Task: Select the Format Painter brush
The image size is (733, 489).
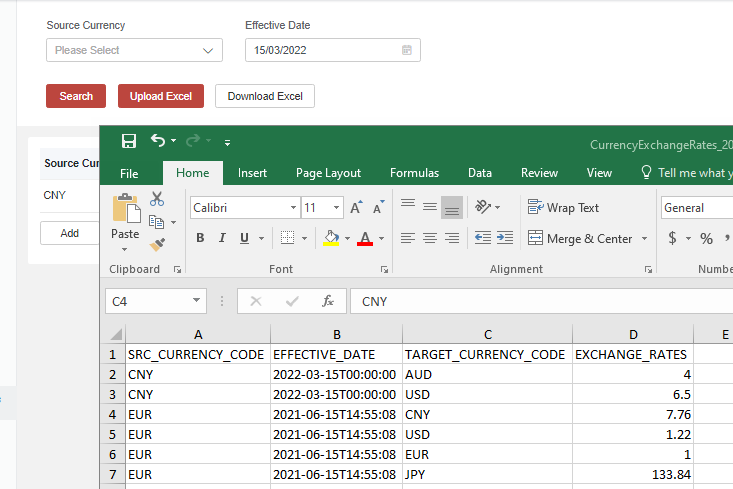Action: pos(157,244)
